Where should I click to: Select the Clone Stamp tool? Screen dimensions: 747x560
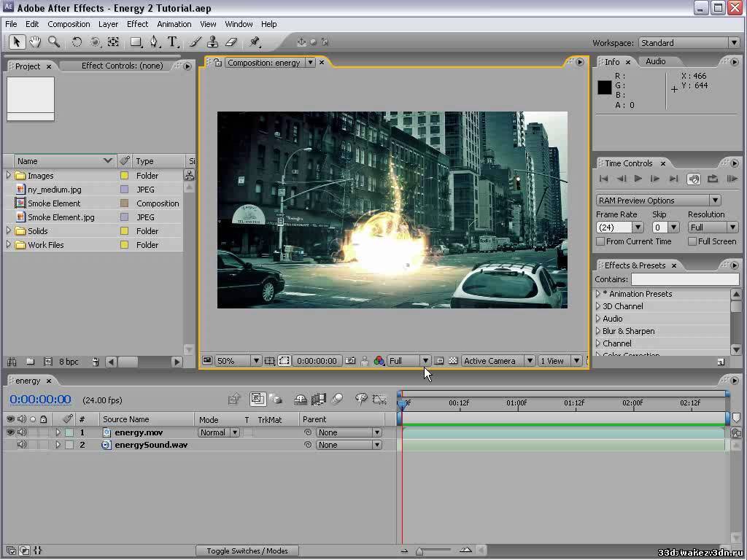[x=213, y=42]
